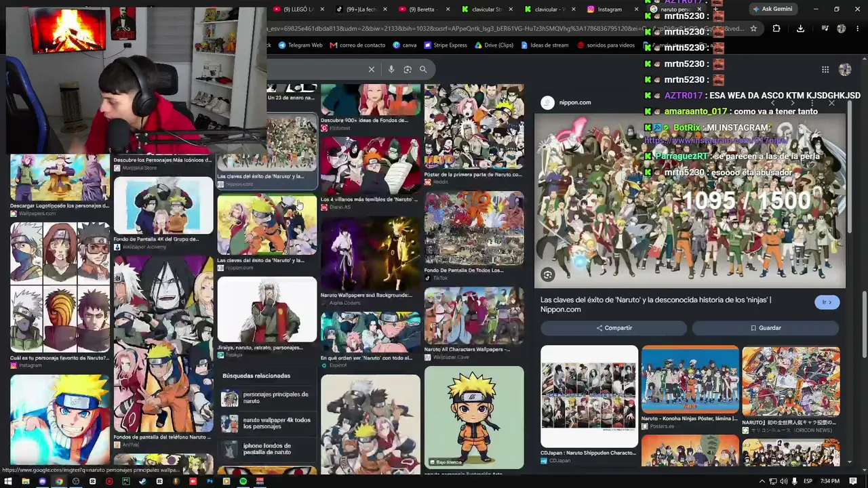This screenshot has width=868, height=488.
Task: Clear the Google search box with the X
Action: (x=372, y=69)
